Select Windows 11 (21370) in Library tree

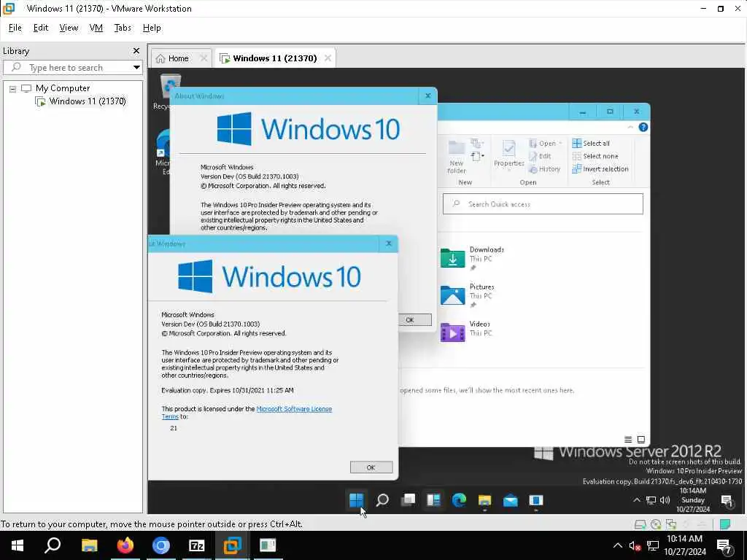tap(88, 101)
